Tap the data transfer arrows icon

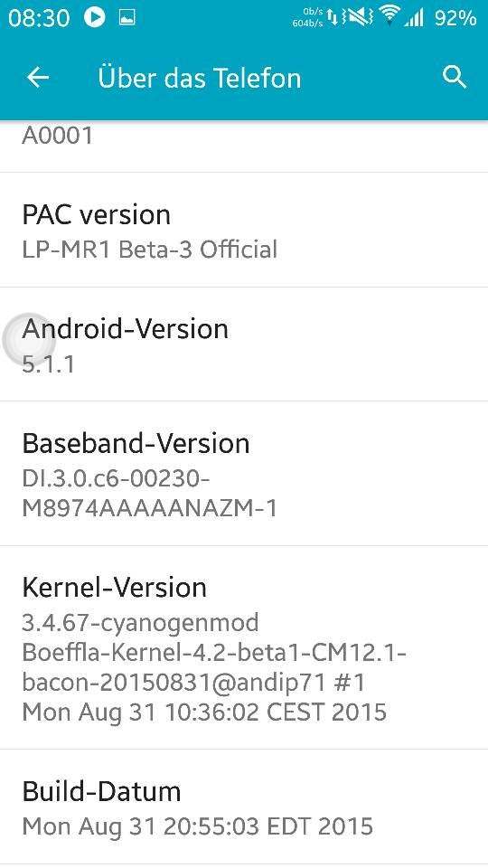pos(333,18)
